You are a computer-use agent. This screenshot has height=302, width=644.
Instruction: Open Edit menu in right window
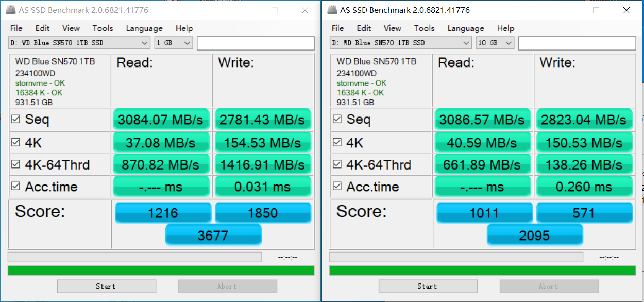pos(364,28)
